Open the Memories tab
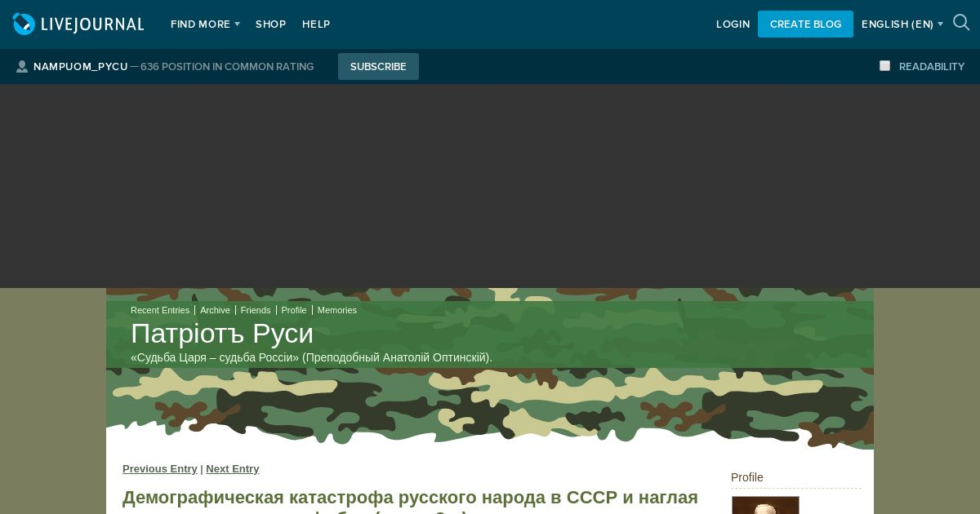 pyautogui.click(x=337, y=310)
